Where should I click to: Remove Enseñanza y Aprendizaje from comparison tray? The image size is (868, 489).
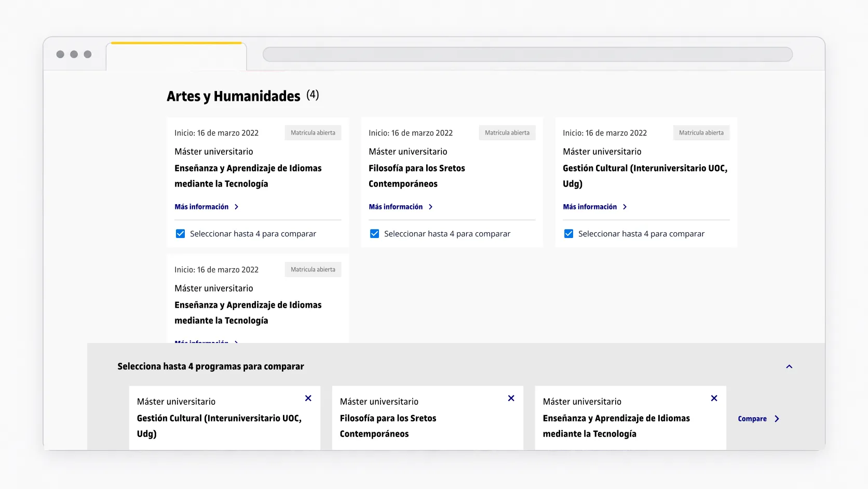(x=714, y=398)
